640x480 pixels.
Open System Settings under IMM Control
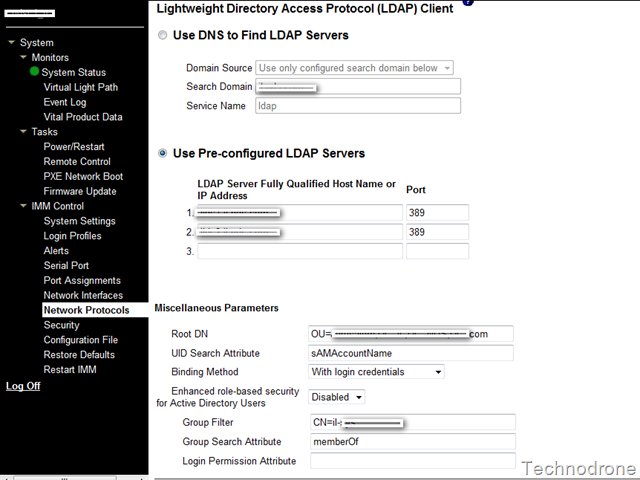tap(80, 221)
